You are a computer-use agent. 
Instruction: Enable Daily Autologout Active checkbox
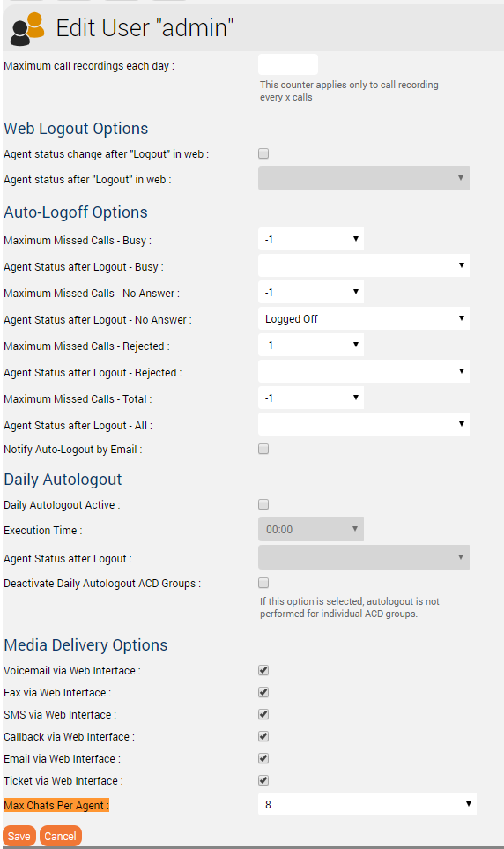click(263, 504)
